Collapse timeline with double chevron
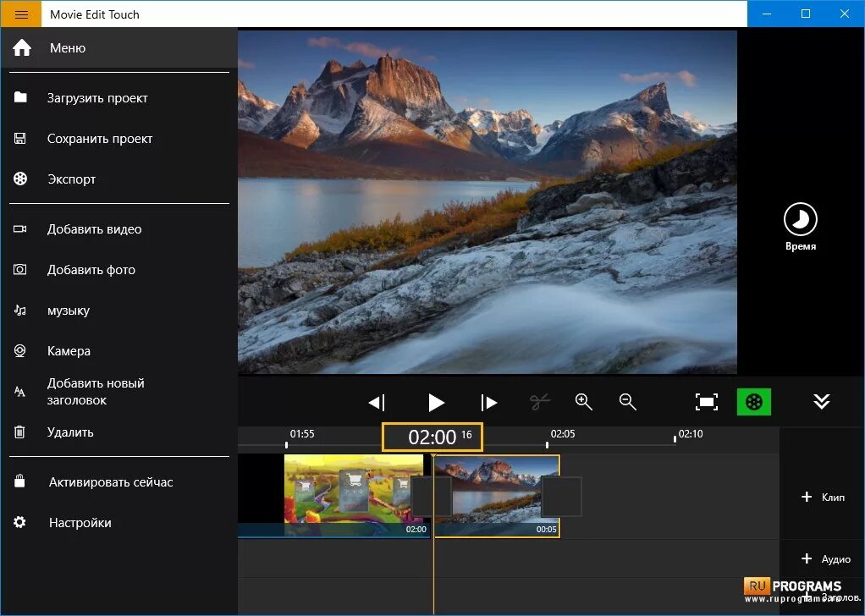Screen dimensions: 865x616 coord(822,401)
